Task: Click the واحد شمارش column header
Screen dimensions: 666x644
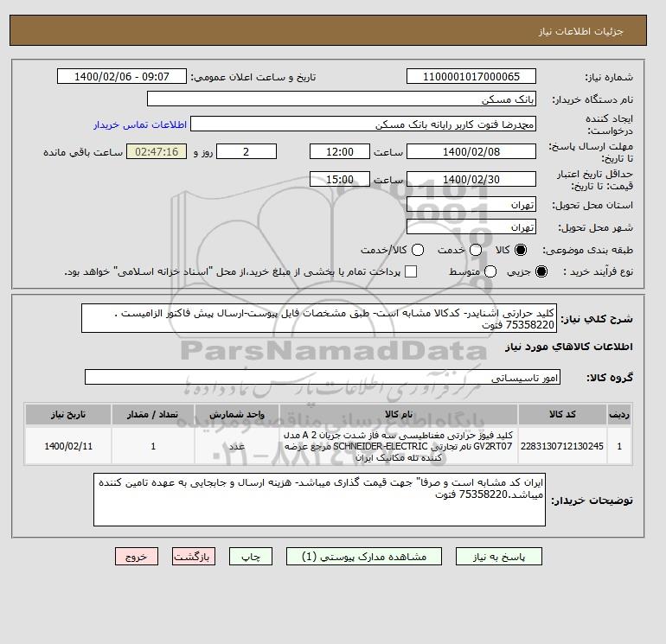Action: 237,414
